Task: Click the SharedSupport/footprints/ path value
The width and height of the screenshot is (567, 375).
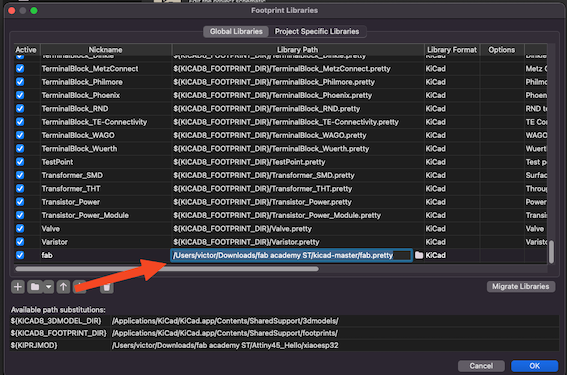Action: point(225,333)
